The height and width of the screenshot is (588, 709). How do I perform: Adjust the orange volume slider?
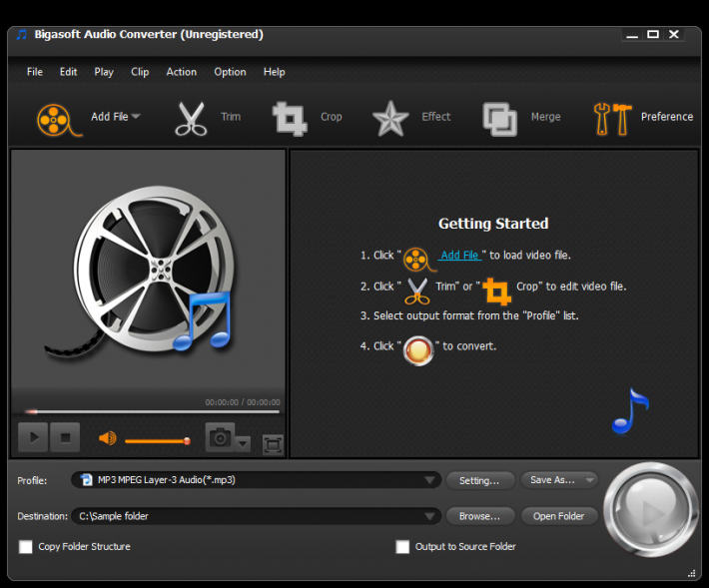coord(158,440)
